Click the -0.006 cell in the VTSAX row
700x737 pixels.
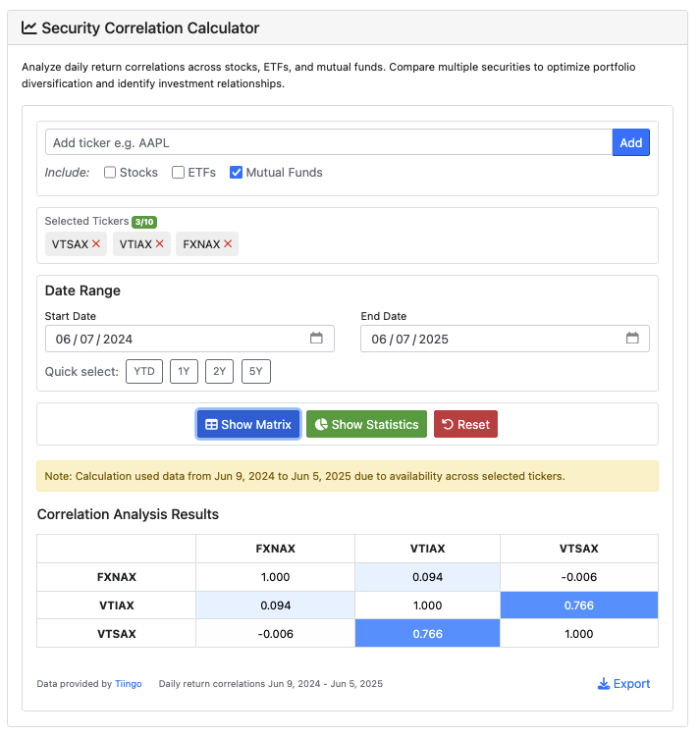[276, 634]
